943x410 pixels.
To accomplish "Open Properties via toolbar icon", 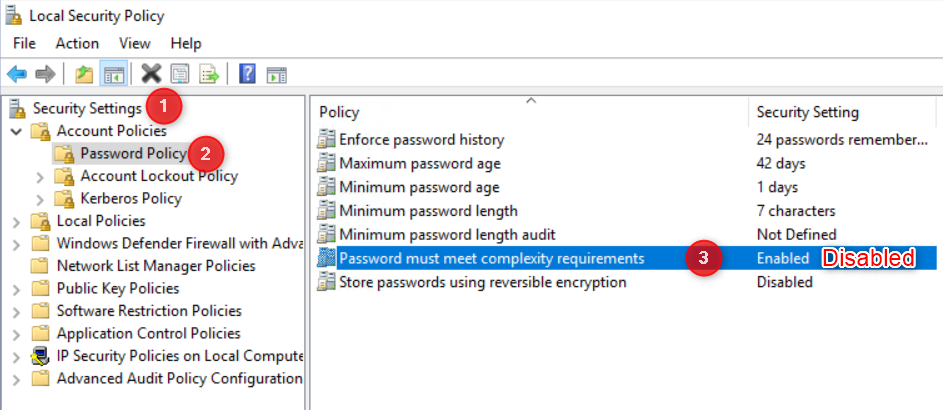I will point(180,74).
